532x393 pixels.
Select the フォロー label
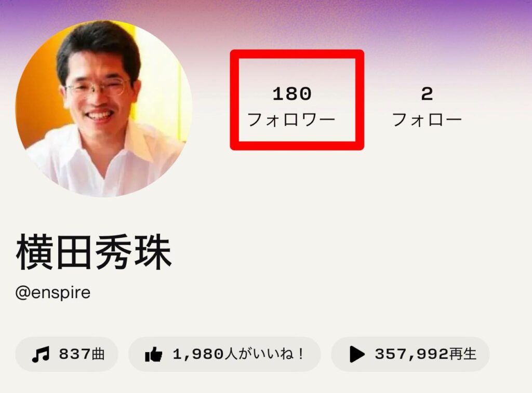[x=427, y=120]
